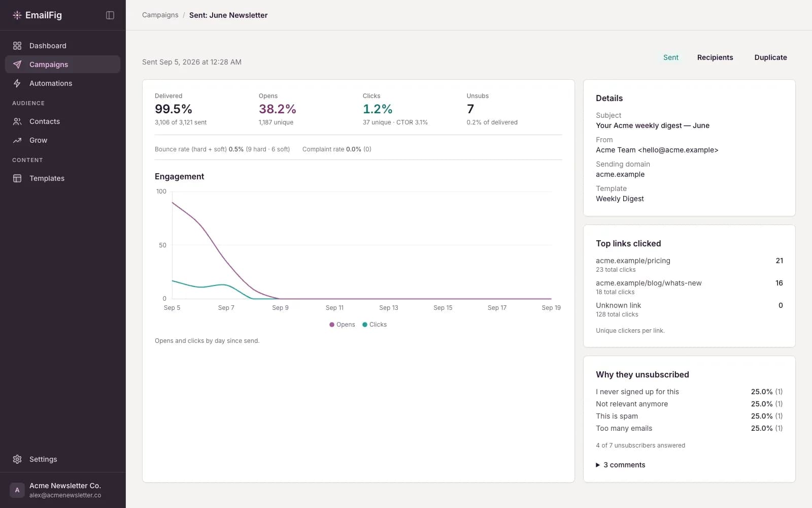Screen dimensions: 812x508
Task: Open the Acme Newsletter Co. account menu
Action: [x=62, y=490]
